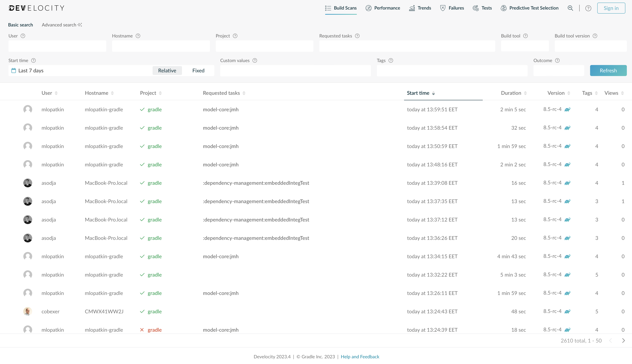Select Fixed start time mode
This screenshot has height=364, width=632.
click(x=198, y=71)
